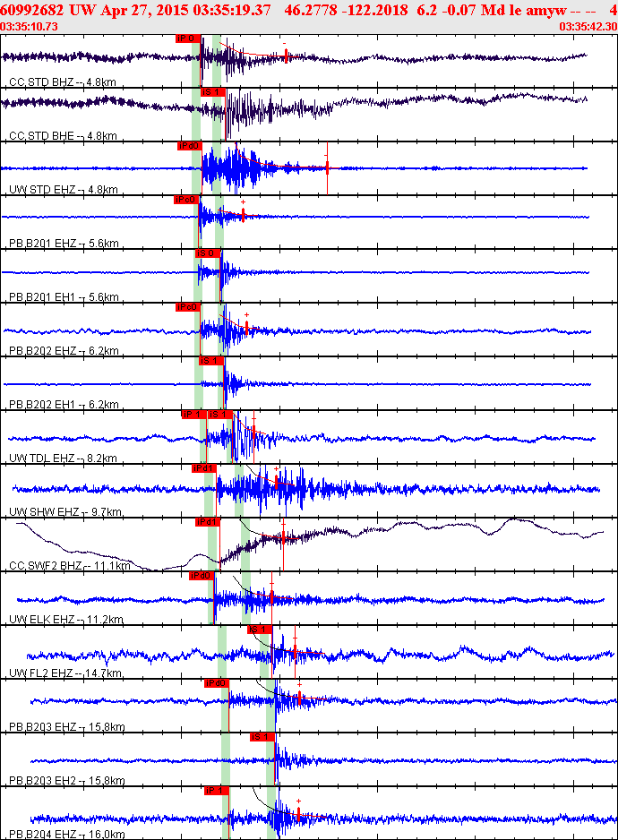This screenshot has width=618, height=840.
Task: Select the iPd0 pick flag on UW.ELK EHZ
Action: [x=202, y=575]
